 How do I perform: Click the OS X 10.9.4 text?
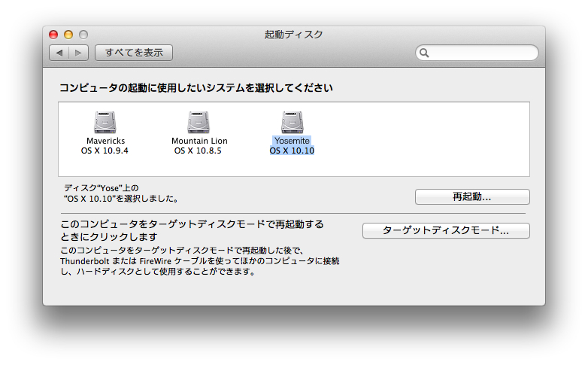[105, 151]
